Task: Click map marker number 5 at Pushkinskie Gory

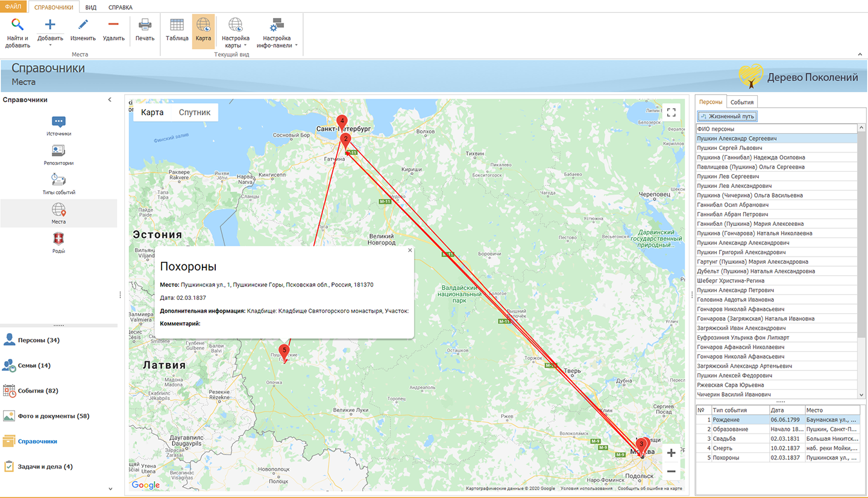Action: 285,351
